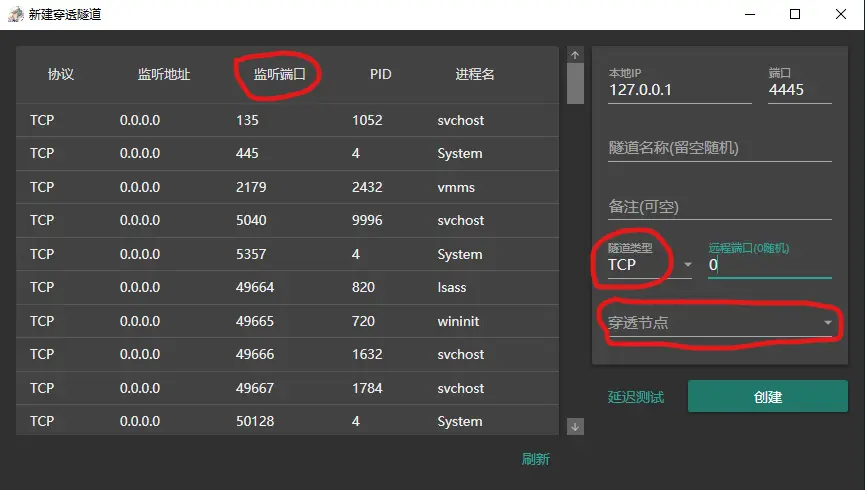Click PID 9996 cell
This screenshot has width=865, height=490.
coord(367,220)
